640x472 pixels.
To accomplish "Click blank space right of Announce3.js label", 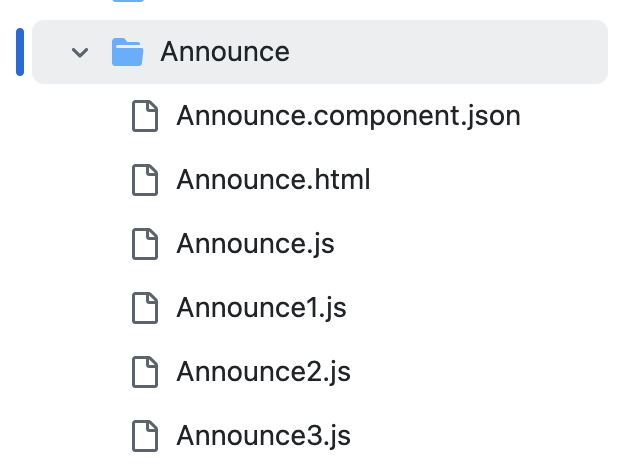I will coord(478,436).
